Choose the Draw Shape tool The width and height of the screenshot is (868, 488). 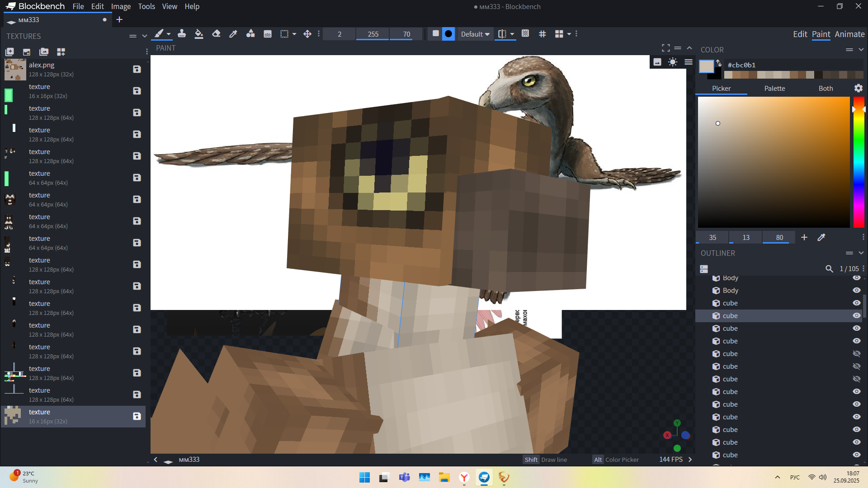coord(250,34)
